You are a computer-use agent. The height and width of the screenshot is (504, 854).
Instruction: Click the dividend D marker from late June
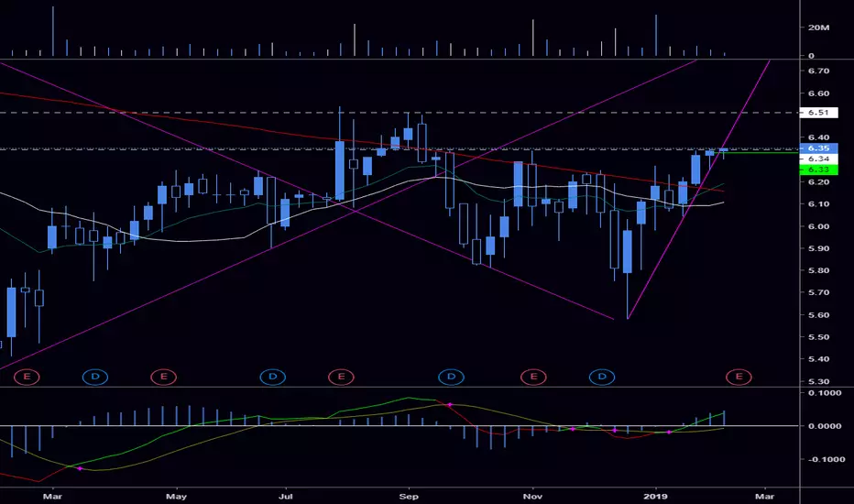pos(273,377)
